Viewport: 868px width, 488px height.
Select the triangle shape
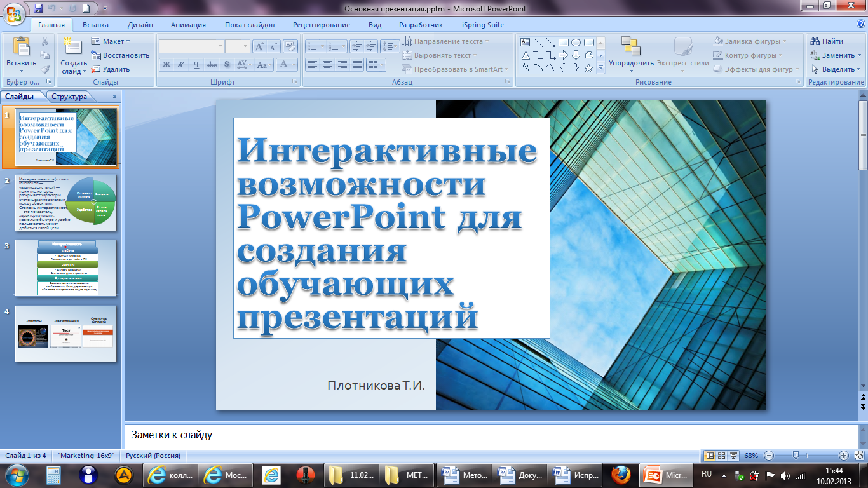(526, 55)
